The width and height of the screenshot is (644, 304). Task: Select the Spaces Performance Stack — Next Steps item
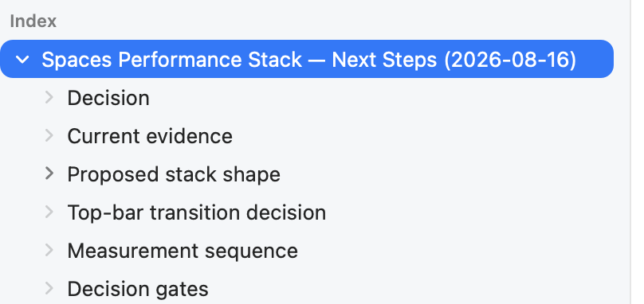307,59
